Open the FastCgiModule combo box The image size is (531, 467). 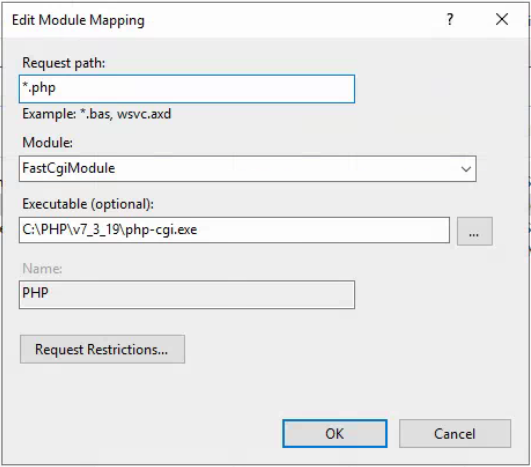click(248, 169)
